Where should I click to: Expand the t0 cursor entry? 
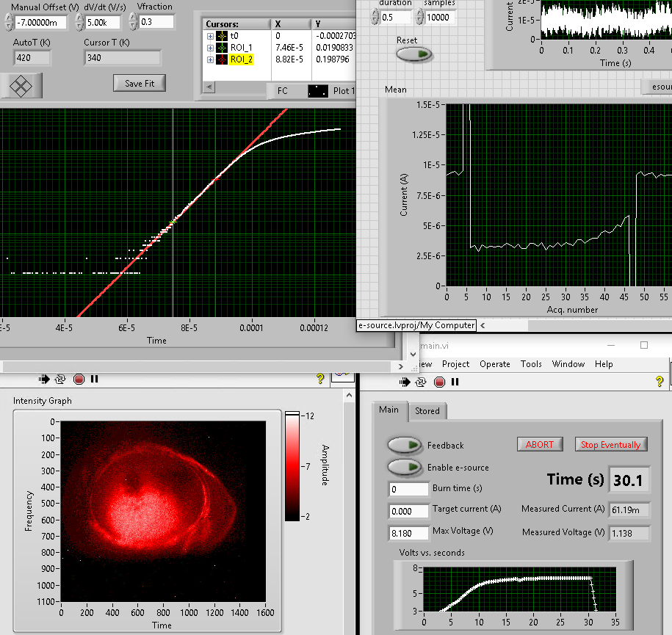pyautogui.click(x=210, y=35)
